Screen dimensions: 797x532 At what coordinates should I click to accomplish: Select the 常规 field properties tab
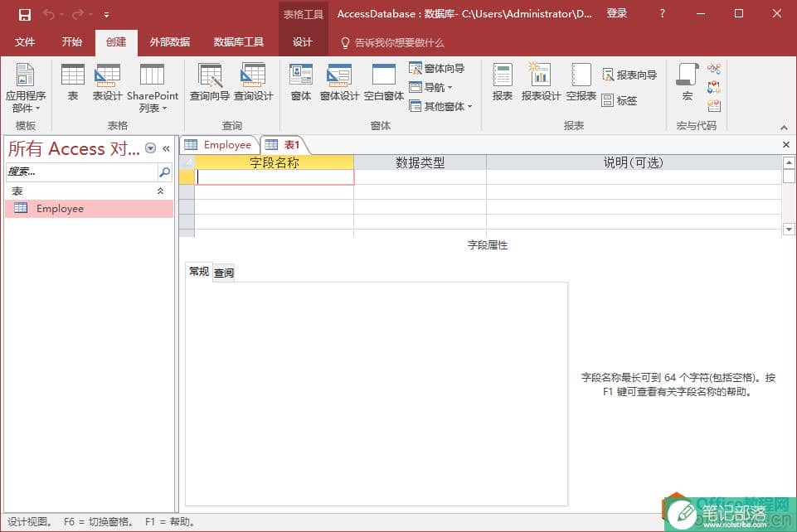(199, 272)
